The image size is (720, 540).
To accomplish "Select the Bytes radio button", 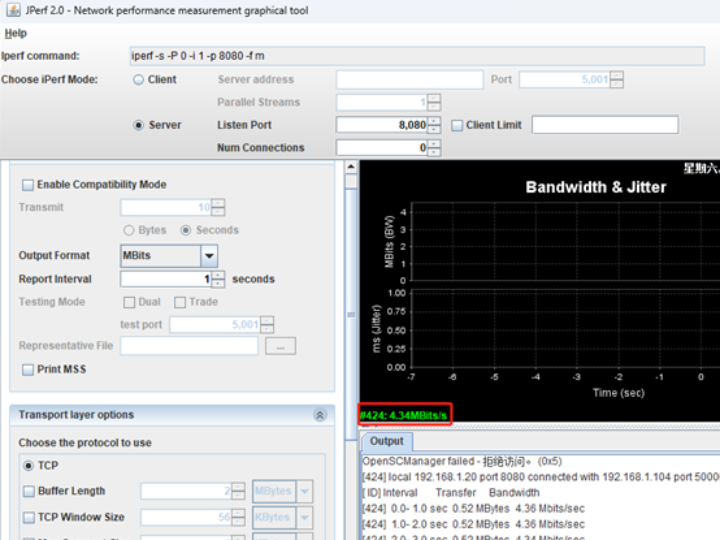I will coord(129,230).
